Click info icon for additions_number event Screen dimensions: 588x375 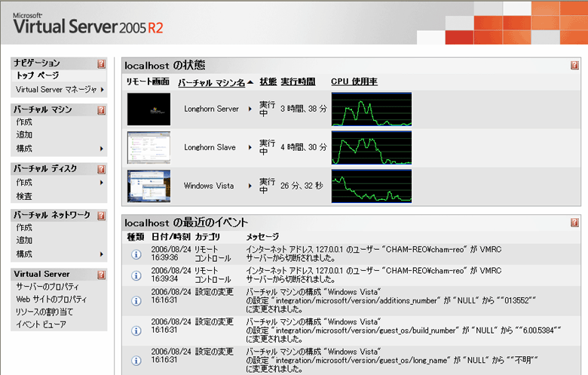pos(136,300)
